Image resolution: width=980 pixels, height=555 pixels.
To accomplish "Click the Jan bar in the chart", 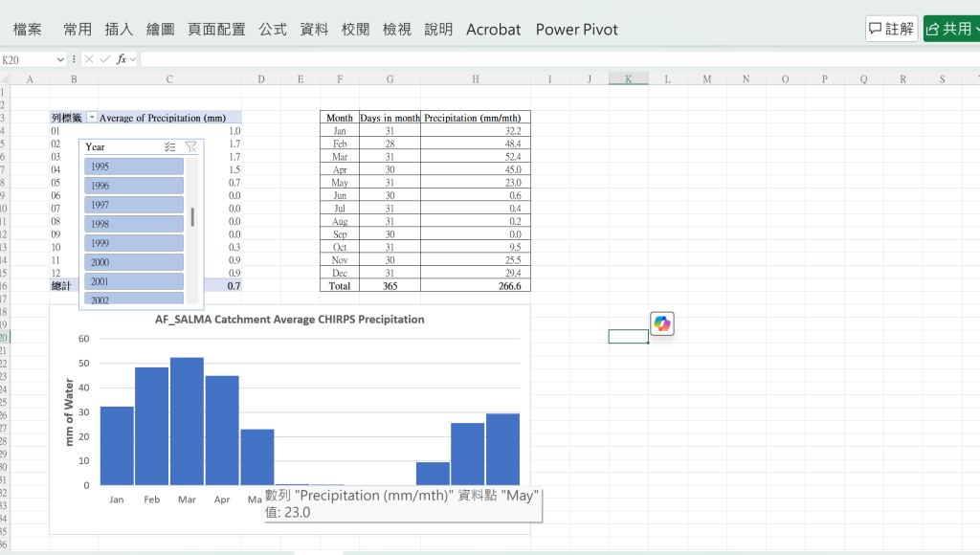I will 117,446.
